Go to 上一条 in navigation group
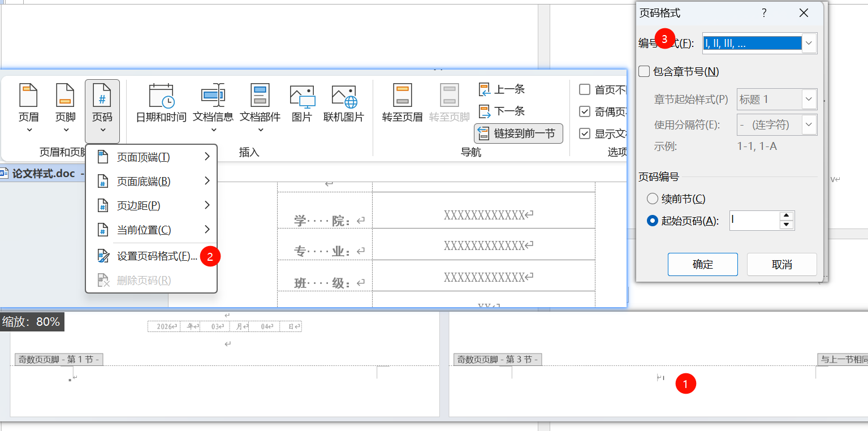This screenshot has height=431, width=868. pos(503,89)
